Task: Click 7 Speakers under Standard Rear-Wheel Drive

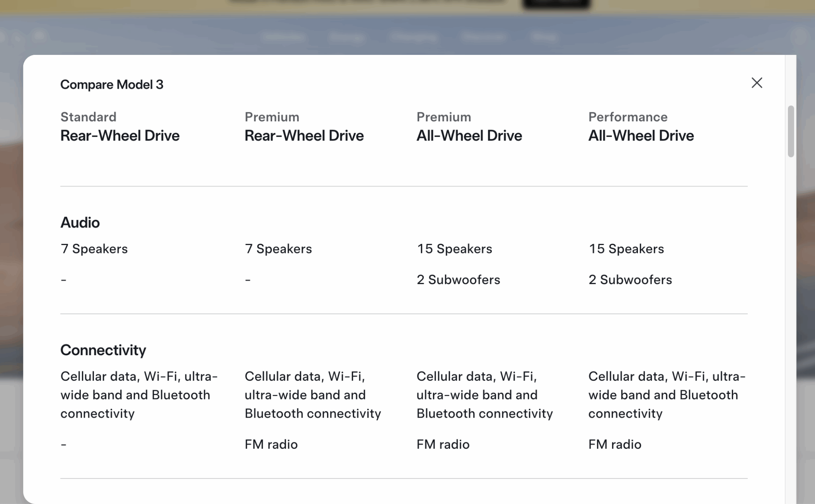Action: pos(94,249)
